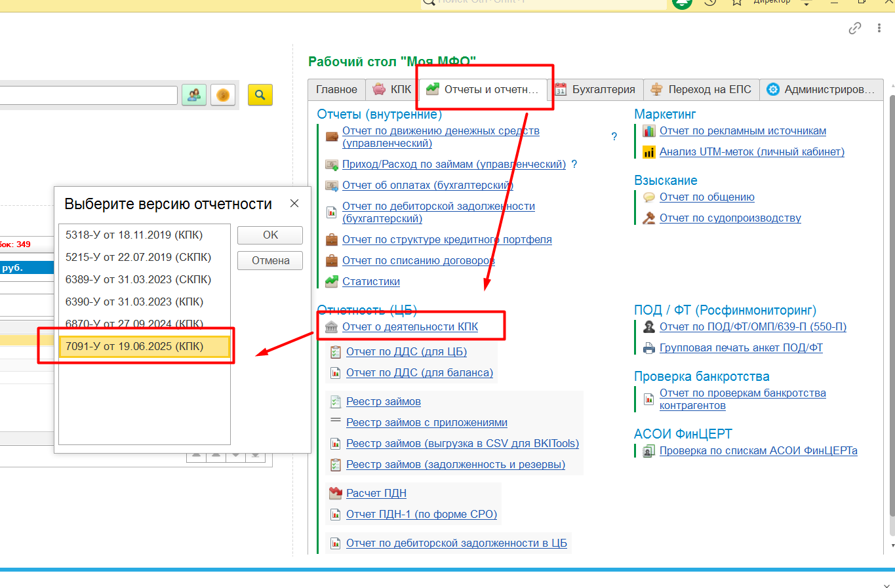The width and height of the screenshot is (895, 588).
Task: Open Отчет по дебиторской задолженности (бухгалтерский)
Action: [439, 212]
